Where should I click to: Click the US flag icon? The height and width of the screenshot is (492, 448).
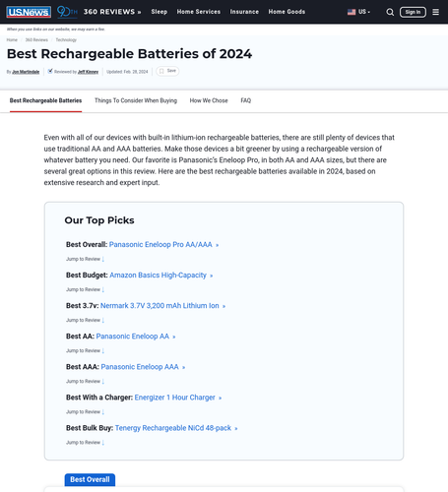(352, 12)
